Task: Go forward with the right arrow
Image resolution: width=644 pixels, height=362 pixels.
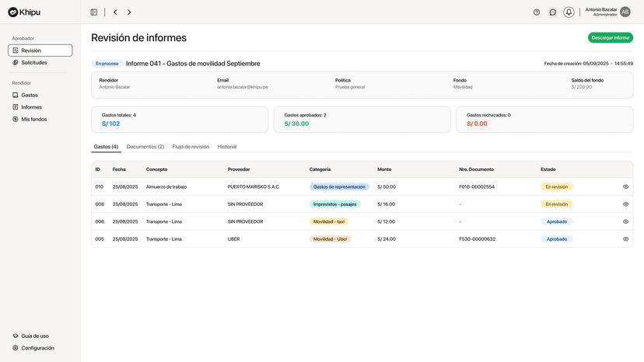Action: tap(129, 12)
